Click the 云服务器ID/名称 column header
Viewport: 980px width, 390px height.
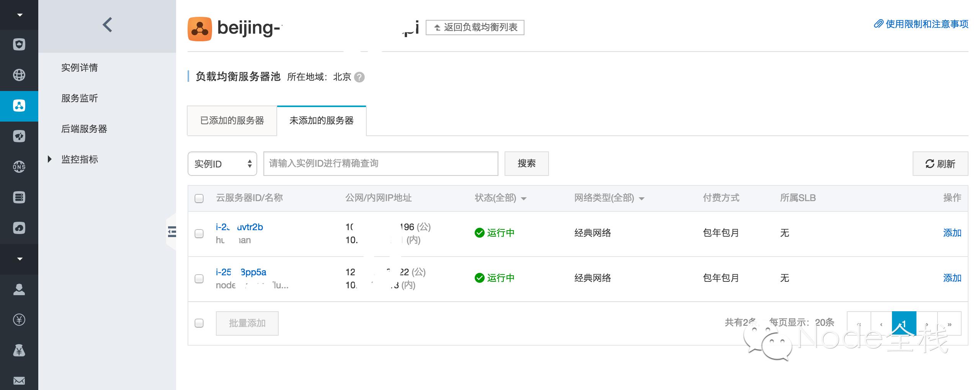pyautogui.click(x=249, y=198)
